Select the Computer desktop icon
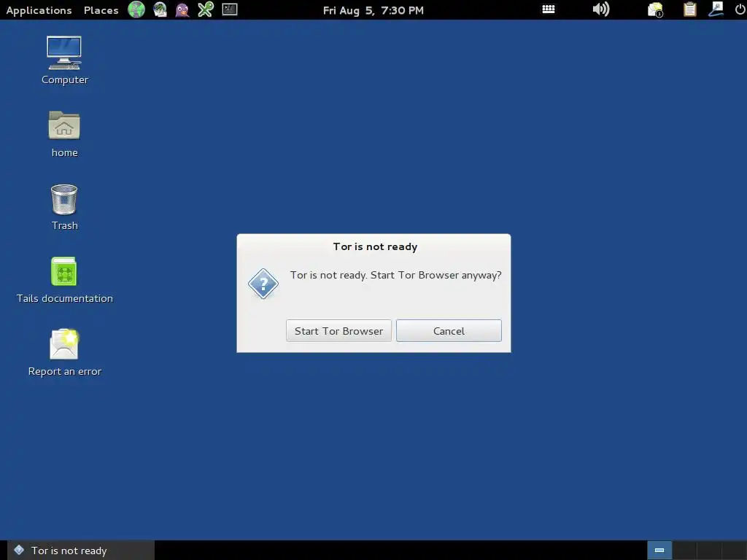 pos(64,61)
